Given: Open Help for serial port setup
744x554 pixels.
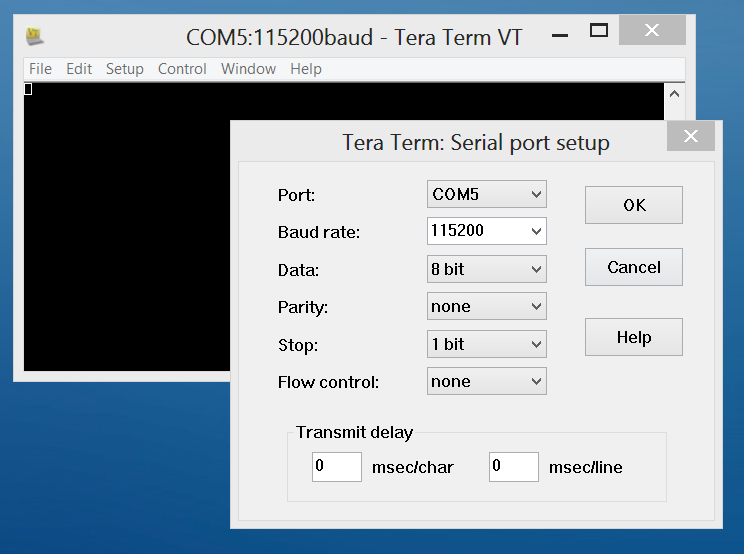Looking at the screenshot, I should point(633,337).
